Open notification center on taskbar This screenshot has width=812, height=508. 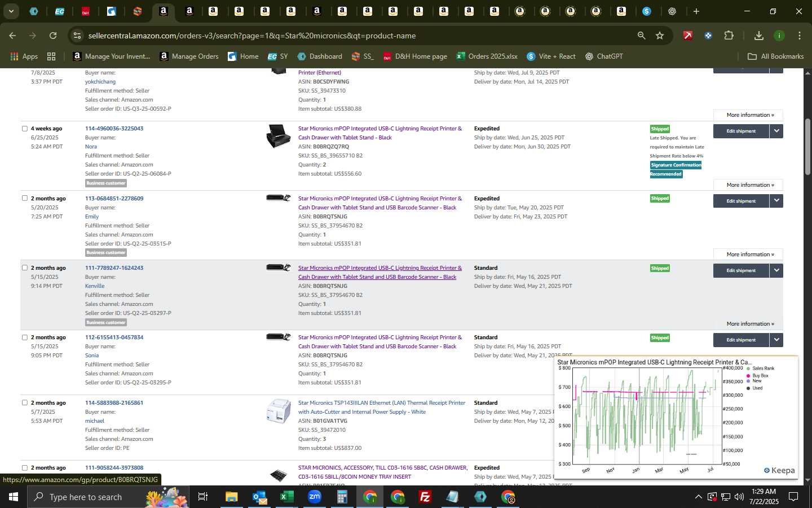793,497
